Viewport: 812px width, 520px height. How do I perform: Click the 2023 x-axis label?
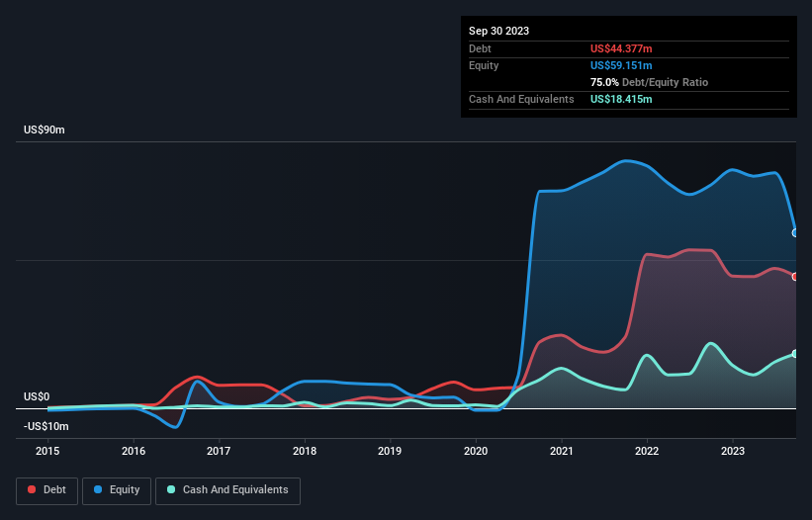[733, 451]
